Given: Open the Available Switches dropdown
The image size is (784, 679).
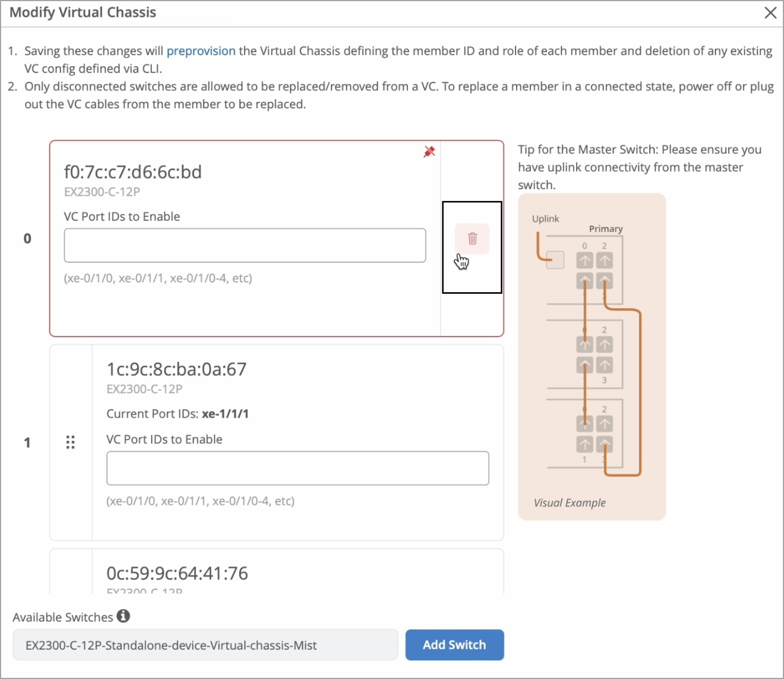Looking at the screenshot, I should pyautogui.click(x=205, y=645).
